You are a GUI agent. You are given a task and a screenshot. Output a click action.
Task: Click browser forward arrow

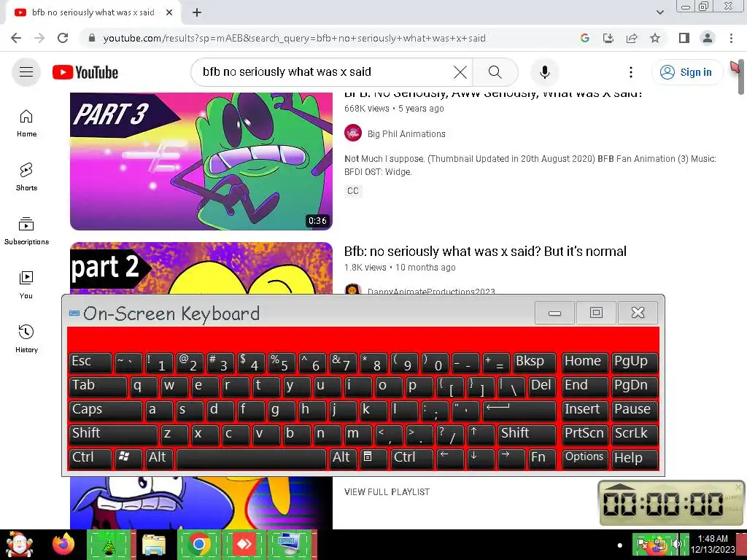39,38
